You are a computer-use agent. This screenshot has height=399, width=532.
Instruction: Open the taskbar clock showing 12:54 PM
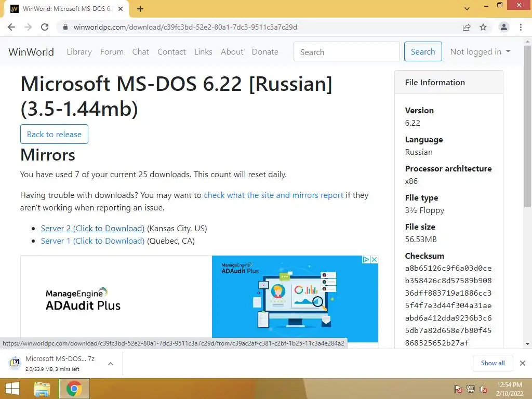click(x=509, y=389)
